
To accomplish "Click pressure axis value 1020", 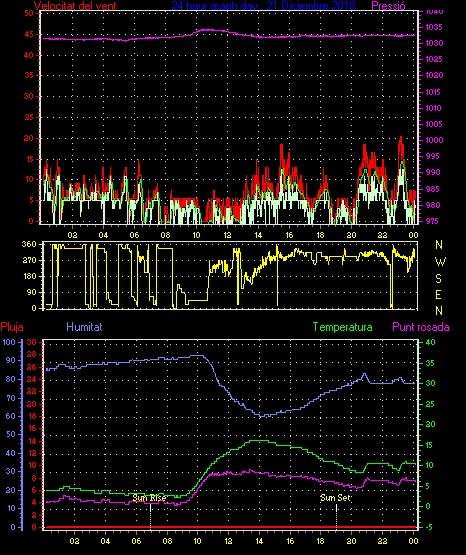I will 434,75.
